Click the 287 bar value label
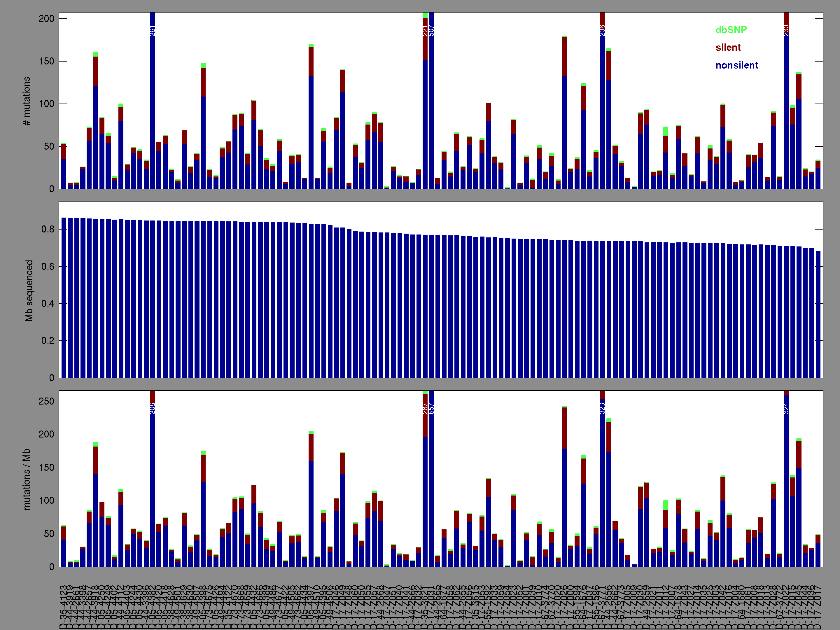 pos(425,409)
